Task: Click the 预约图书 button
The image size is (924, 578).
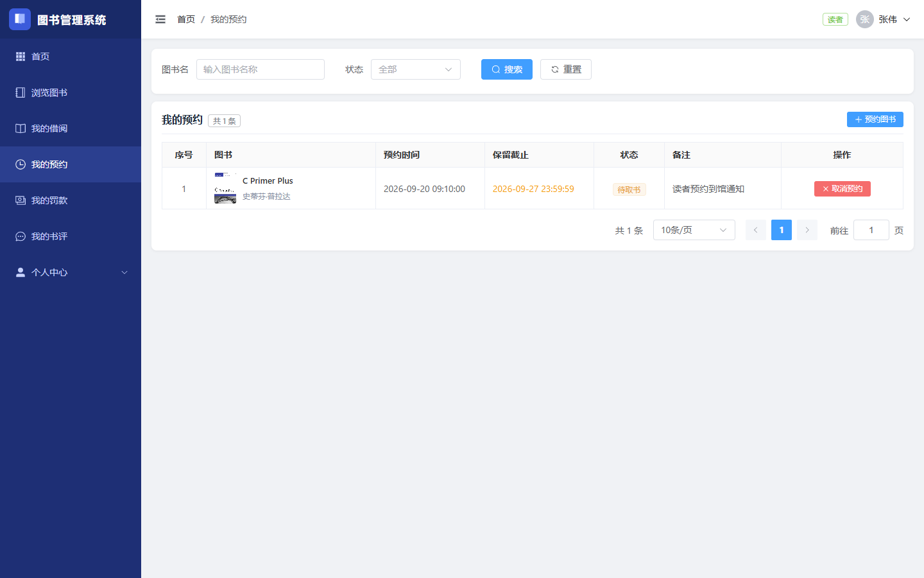Action: click(x=875, y=119)
